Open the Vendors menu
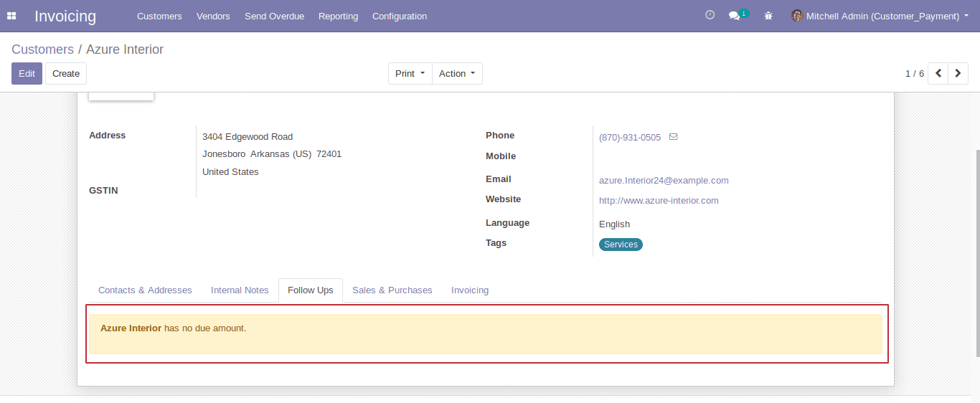This screenshot has width=980, height=403. [213, 16]
